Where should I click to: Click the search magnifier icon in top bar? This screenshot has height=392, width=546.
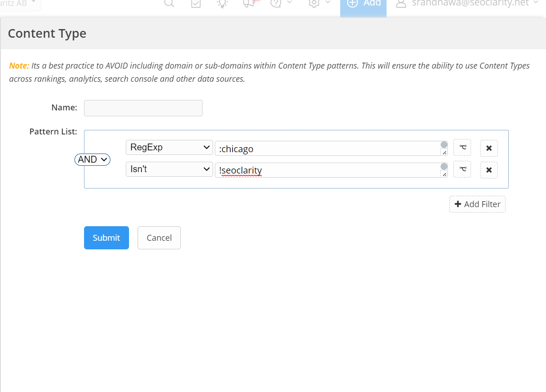[169, 3]
